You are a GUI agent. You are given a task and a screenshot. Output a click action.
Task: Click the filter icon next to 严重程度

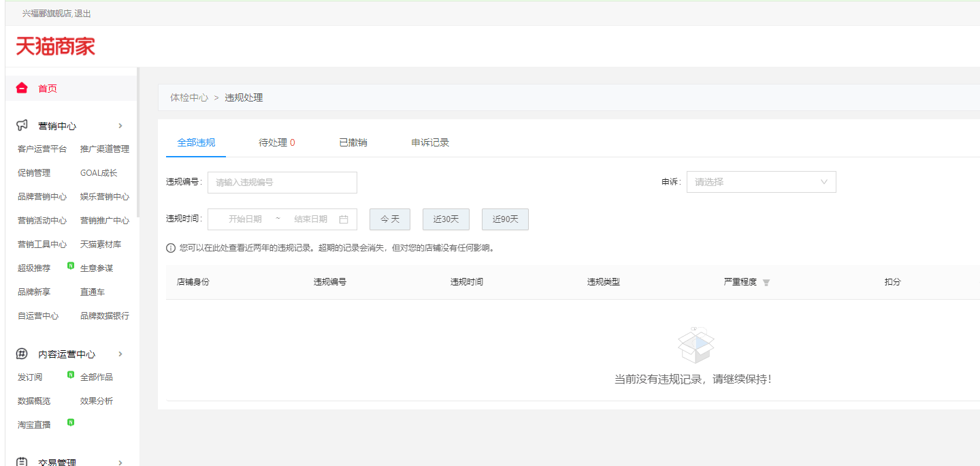point(766,282)
